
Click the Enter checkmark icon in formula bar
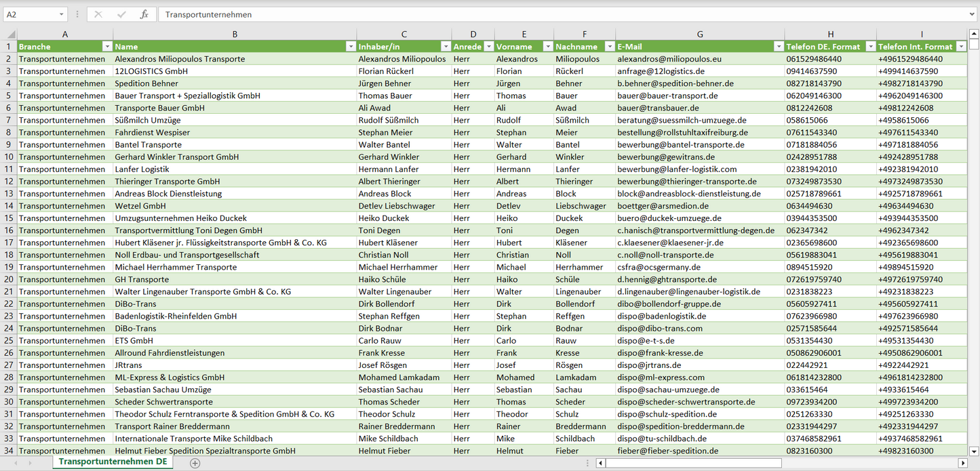121,14
